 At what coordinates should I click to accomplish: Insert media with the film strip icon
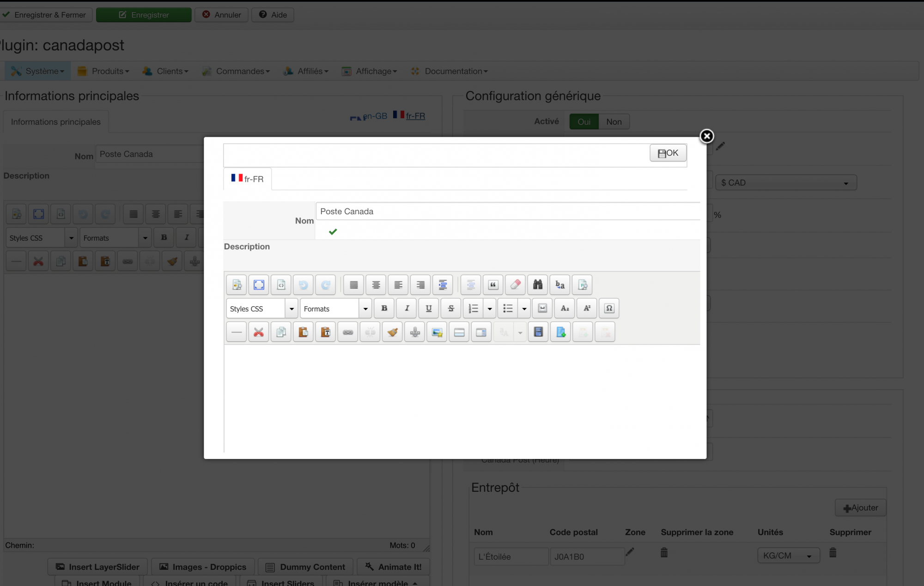[538, 332]
